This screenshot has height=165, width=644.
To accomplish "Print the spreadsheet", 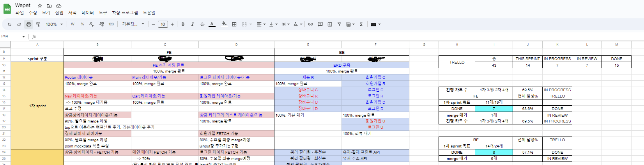I will [x=28, y=24].
